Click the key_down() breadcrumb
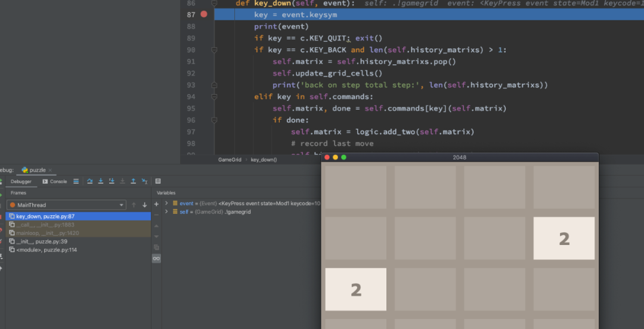644x329 pixels. (x=264, y=160)
